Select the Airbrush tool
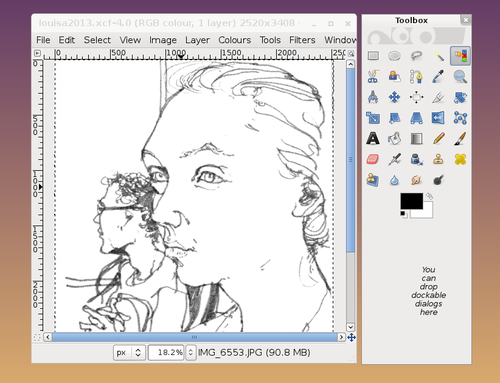This screenshot has height=383, width=500. coord(394,159)
